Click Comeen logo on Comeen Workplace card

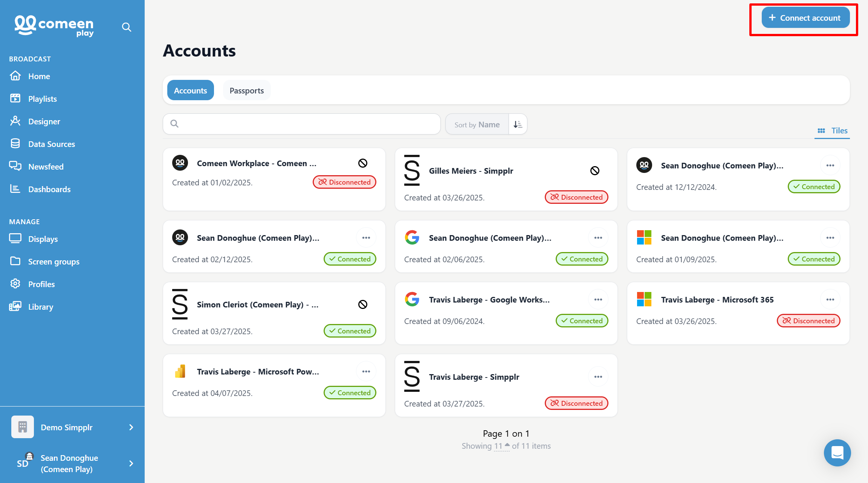pyautogui.click(x=180, y=163)
